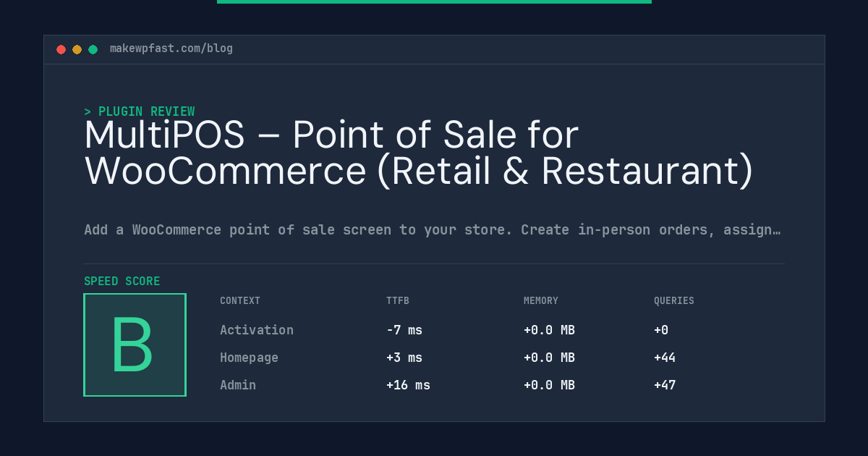
Task: Click the +16 ms Admin TTFB value
Action: tap(408, 385)
